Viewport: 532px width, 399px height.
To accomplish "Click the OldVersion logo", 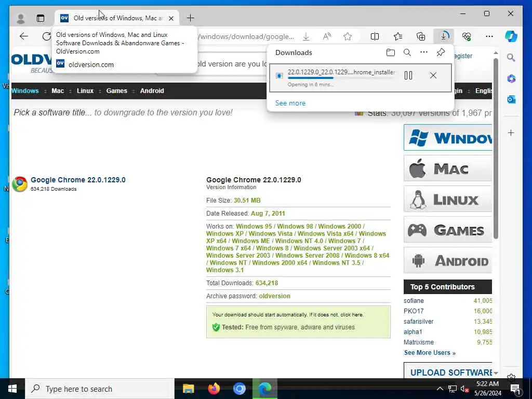I will (x=32, y=63).
